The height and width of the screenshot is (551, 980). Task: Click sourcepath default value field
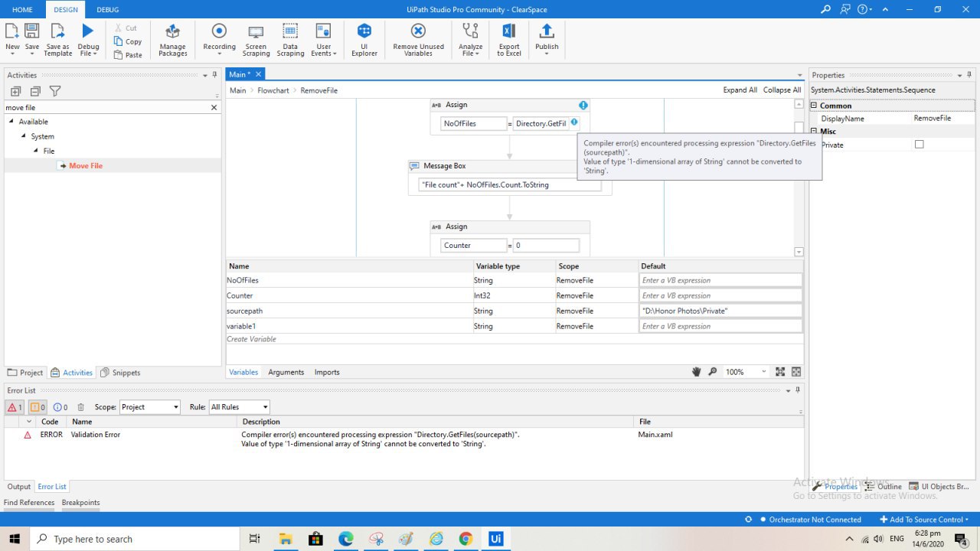point(720,311)
